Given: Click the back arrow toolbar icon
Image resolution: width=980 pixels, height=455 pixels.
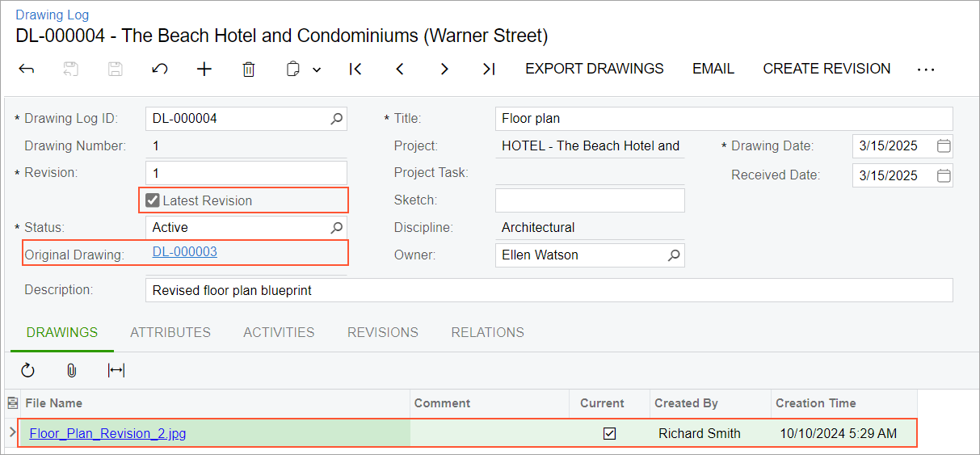Looking at the screenshot, I should click(27, 70).
